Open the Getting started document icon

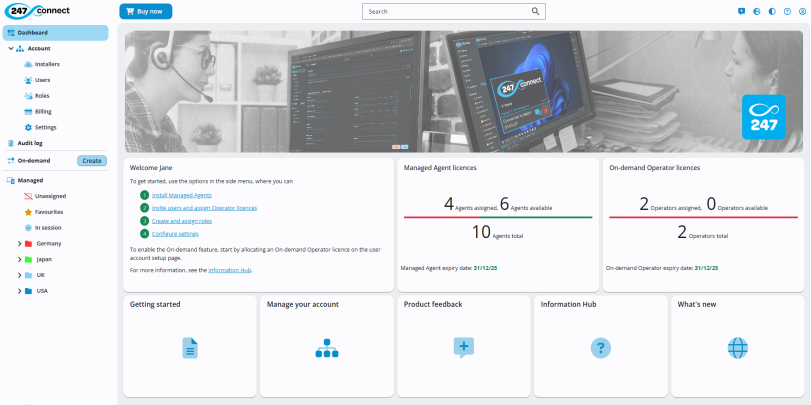click(x=190, y=348)
